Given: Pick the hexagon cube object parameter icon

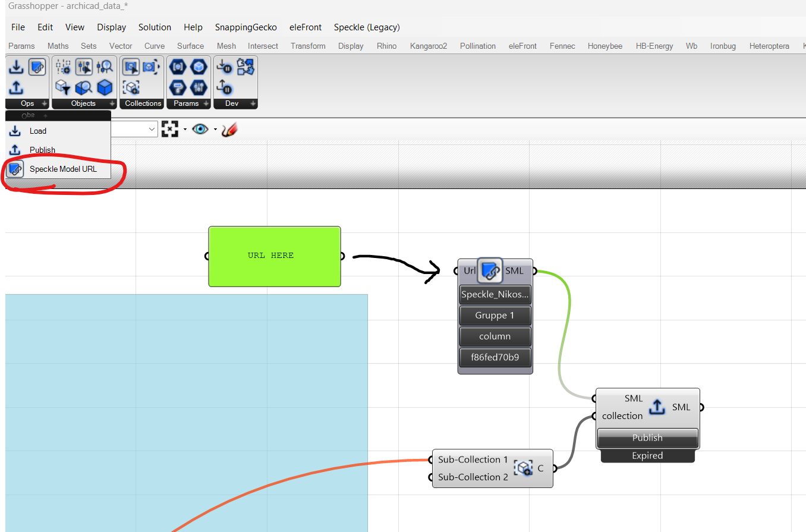Looking at the screenshot, I should [198, 67].
